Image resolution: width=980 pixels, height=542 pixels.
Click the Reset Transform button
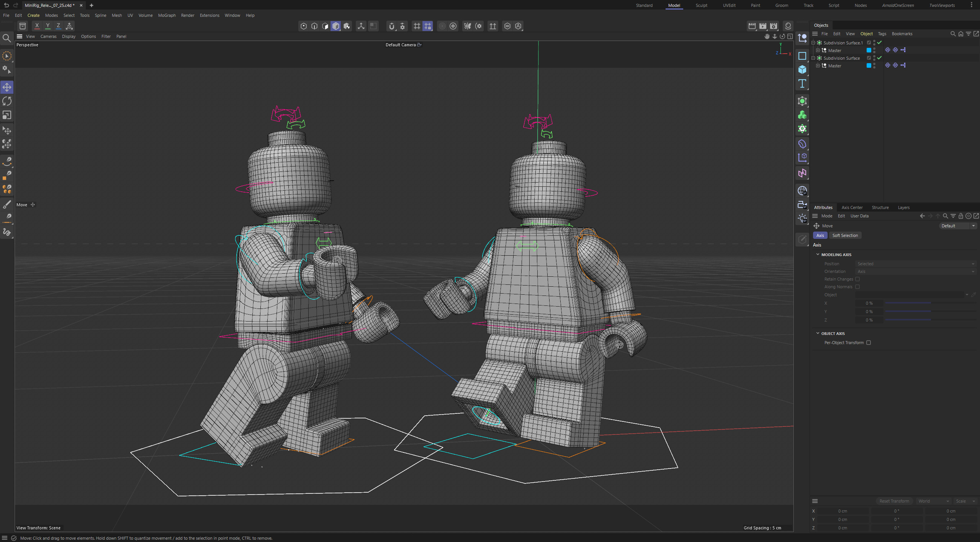pos(894,501)
